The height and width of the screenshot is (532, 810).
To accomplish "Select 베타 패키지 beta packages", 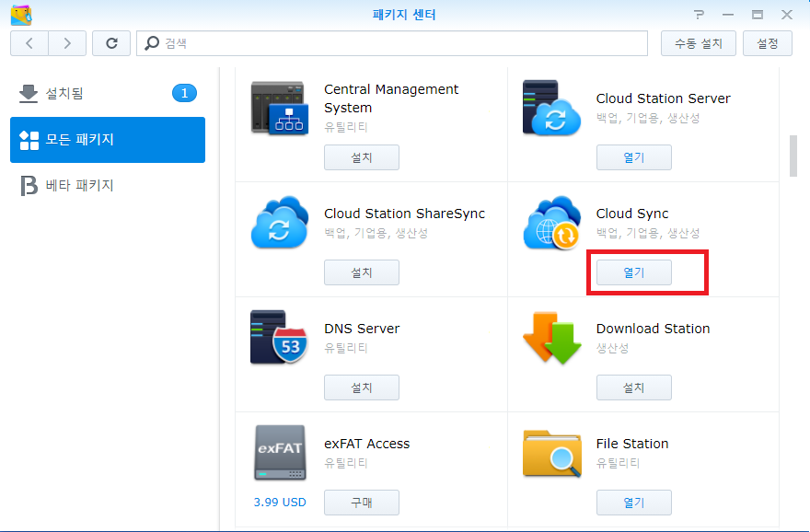I will 108,185.
